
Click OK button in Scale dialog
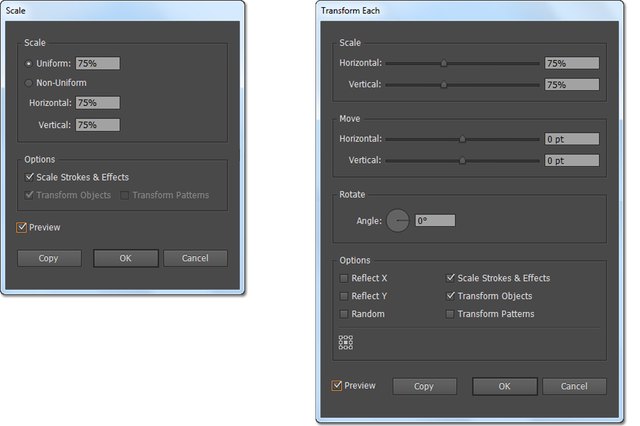[126, 258]
